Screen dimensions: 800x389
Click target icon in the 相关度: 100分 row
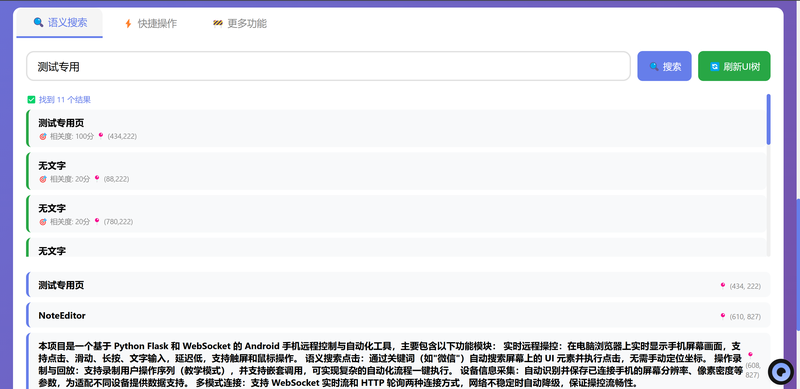[43, 136]
